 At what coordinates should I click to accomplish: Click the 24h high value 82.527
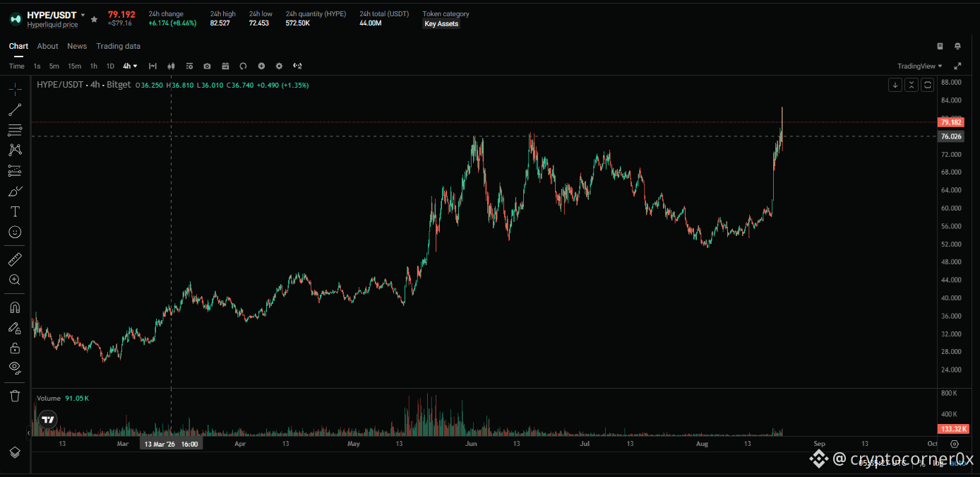point(220,23)
